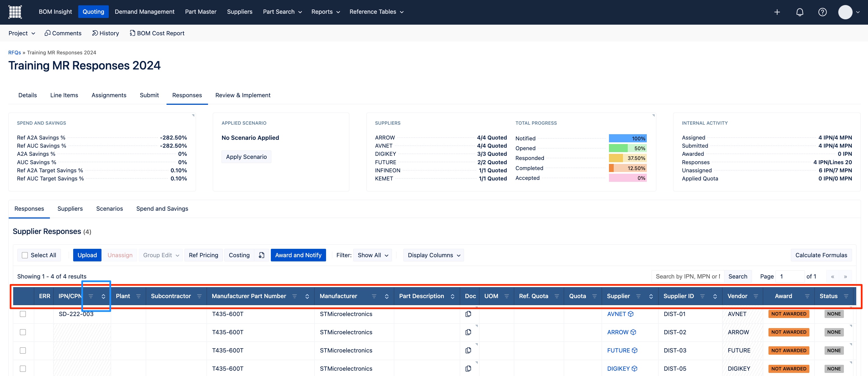Open the Spend and Savings sub-tab
The height and width of the screenshot is (376, 868).
[162, 209]
